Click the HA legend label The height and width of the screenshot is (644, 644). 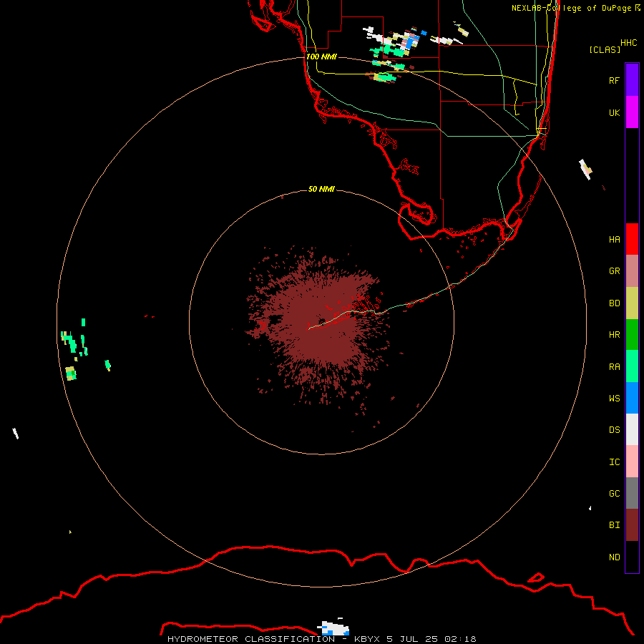coord(614,239)
